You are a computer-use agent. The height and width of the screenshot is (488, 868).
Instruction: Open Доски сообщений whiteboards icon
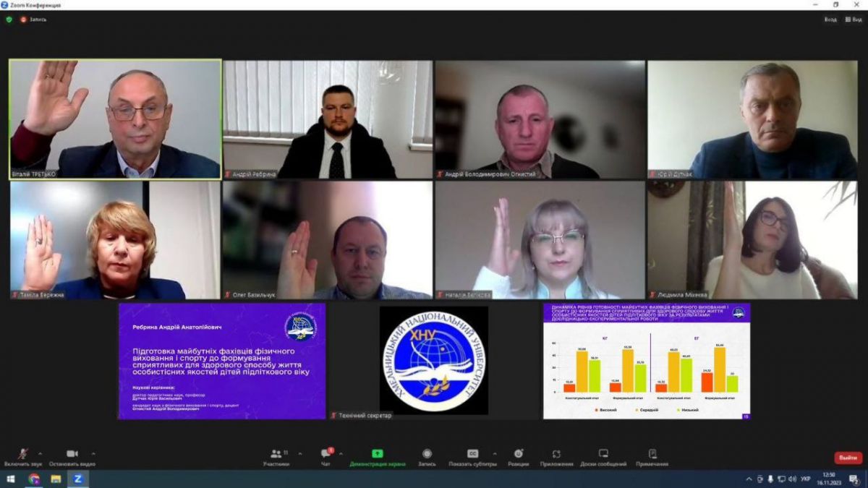[603, 454]
